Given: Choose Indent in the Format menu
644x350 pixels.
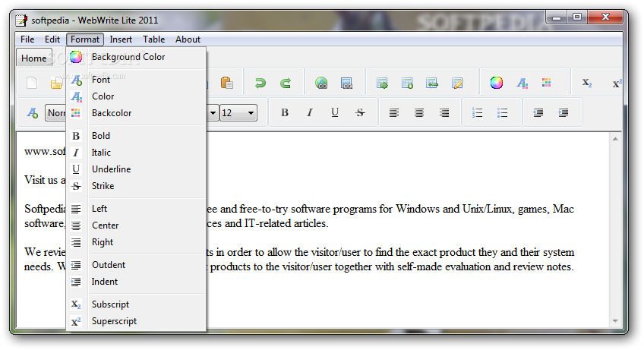Looking at the screenshot, I should point(136,282).
